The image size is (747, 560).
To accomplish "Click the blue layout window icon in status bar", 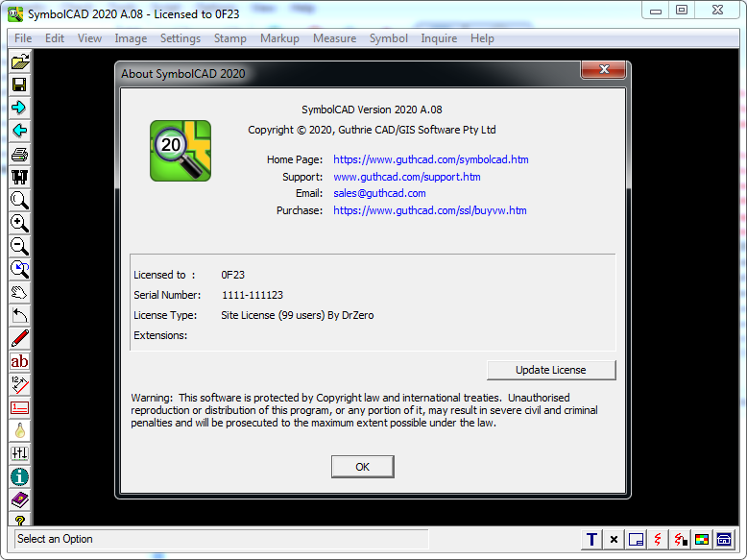I will 636,540.
